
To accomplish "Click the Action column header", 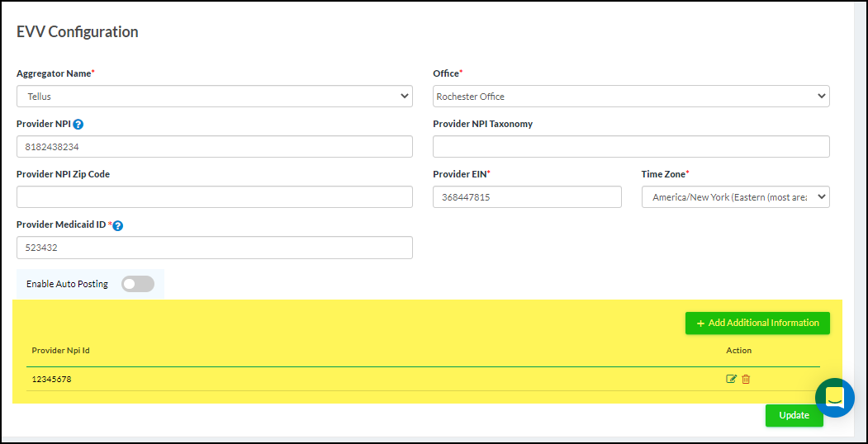I will click(x=738, y=351).
